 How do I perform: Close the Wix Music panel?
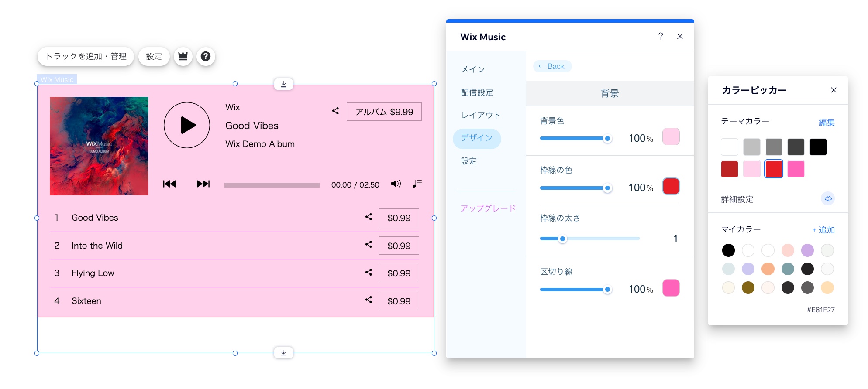(680, 37)
